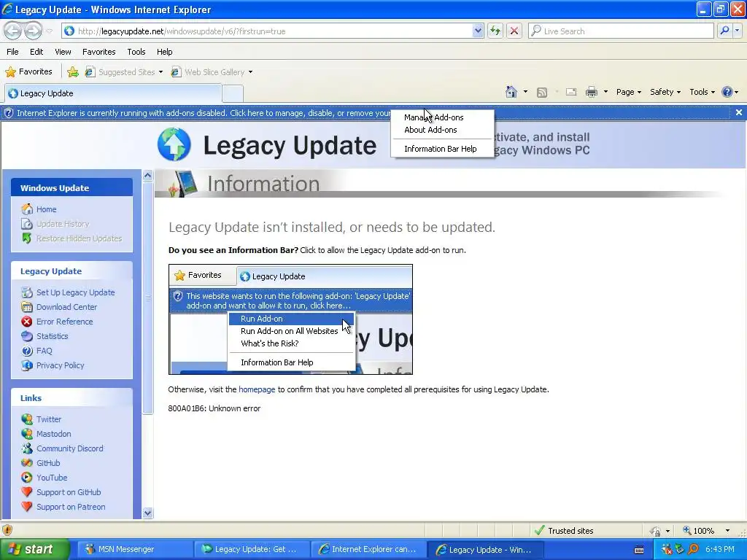The width and height of the screenshot is (747, 560).
Task: Refresh the page using the green arrows icon
Action: pyautogui.click(x=495, y=31)
